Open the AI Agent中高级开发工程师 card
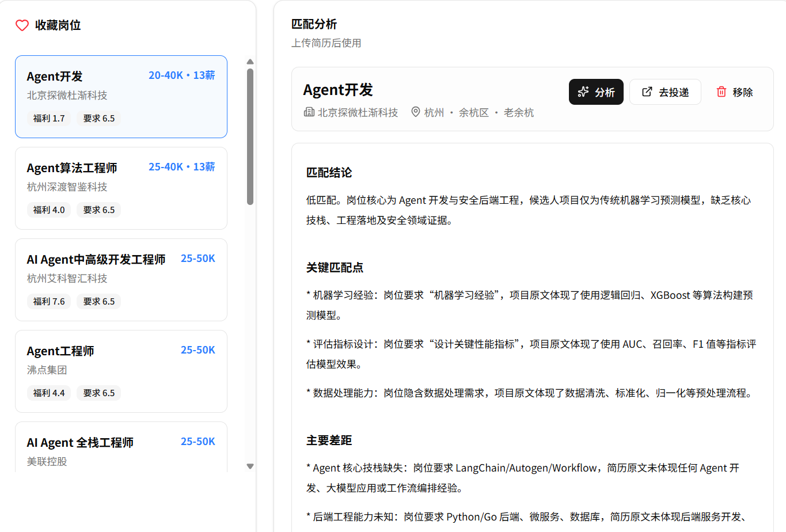Image resolution: width=786 pixels, height=532 pixels. 121,280
